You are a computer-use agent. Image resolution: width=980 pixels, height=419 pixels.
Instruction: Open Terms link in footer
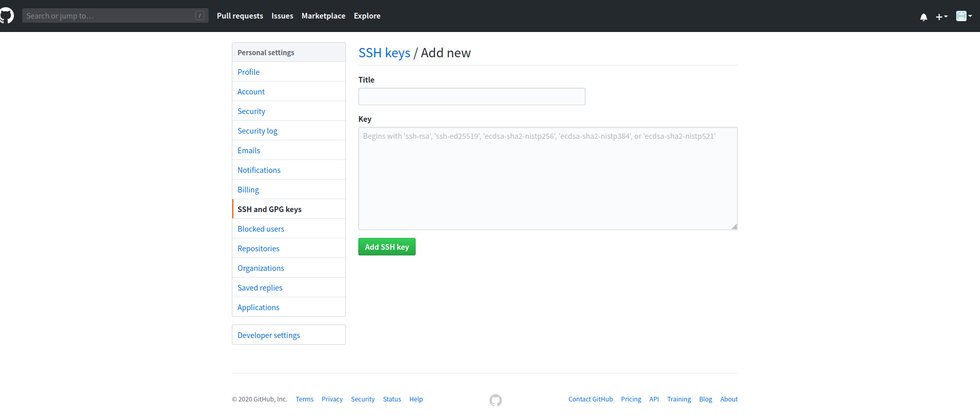pos(305,399)
